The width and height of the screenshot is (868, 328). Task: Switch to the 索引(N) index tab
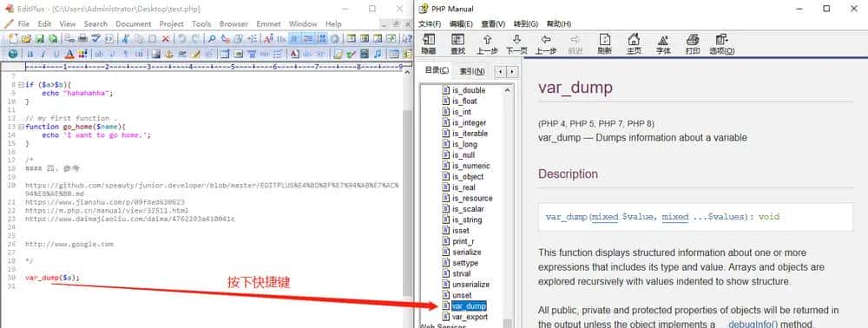[x=471, y=71]
